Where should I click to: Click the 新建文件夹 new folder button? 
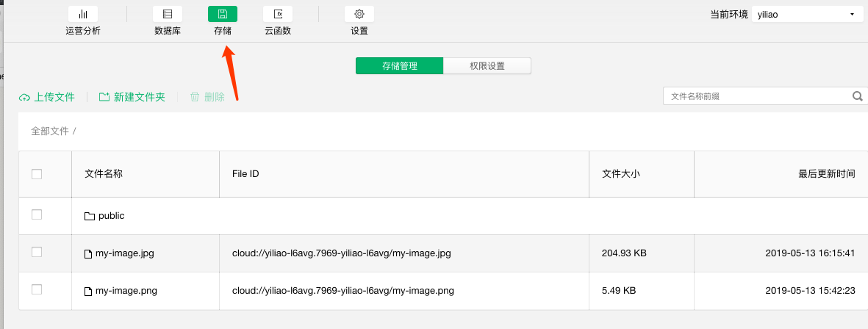(132, 98)
